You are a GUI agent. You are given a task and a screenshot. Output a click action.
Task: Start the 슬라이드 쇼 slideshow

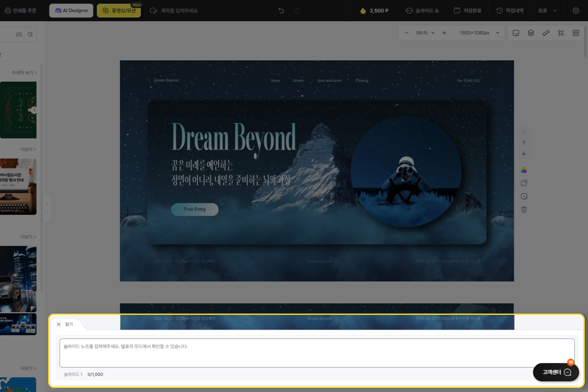[x=423, y=11]
